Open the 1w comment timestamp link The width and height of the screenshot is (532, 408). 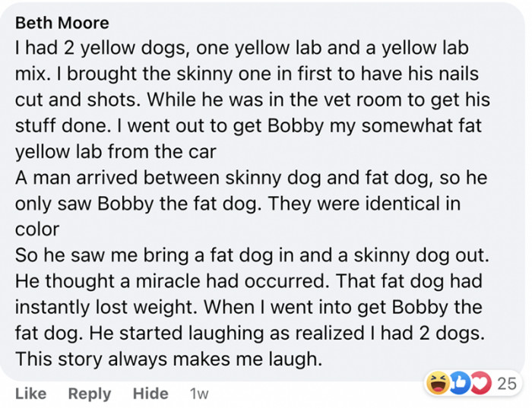199,393
